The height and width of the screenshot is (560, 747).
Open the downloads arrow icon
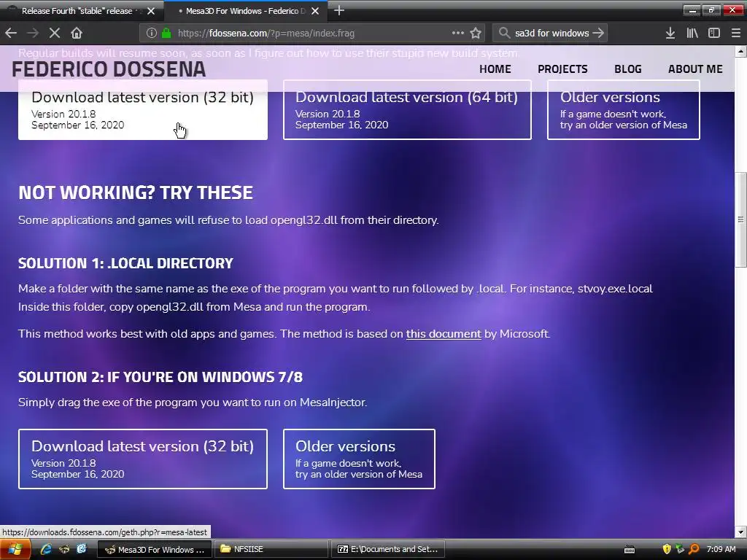(x=670, y=33)
